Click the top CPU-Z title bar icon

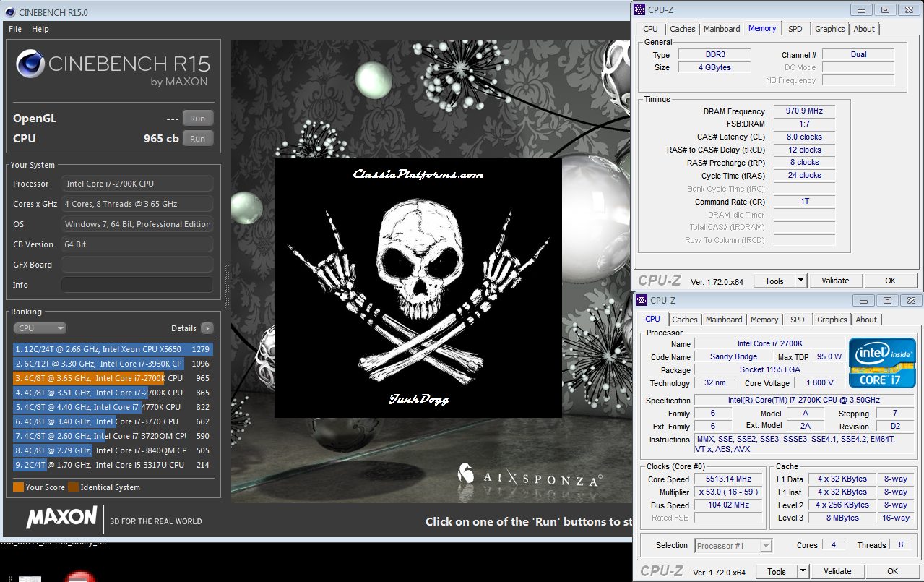pos(639,9)
